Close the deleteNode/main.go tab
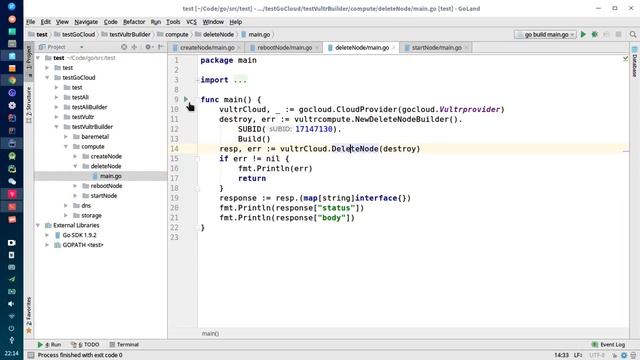Screen dimensions: 640x360 (x=394, y=48)
